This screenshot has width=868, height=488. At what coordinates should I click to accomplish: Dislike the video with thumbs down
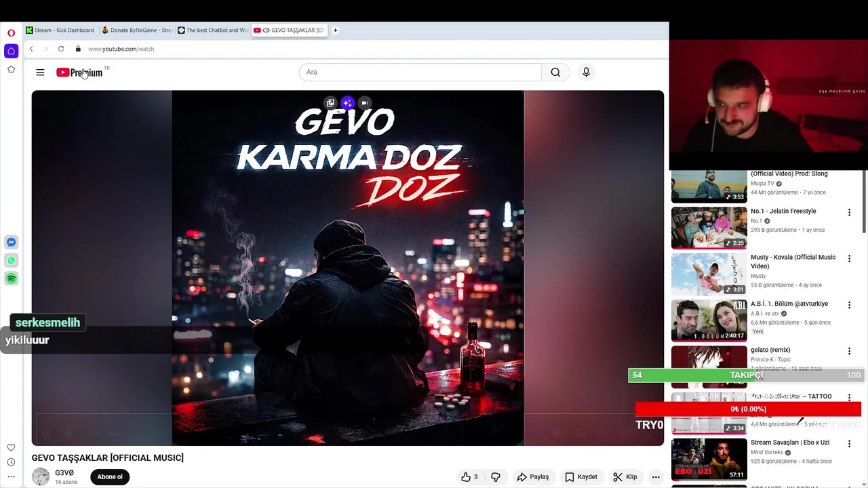coord(496,477)
